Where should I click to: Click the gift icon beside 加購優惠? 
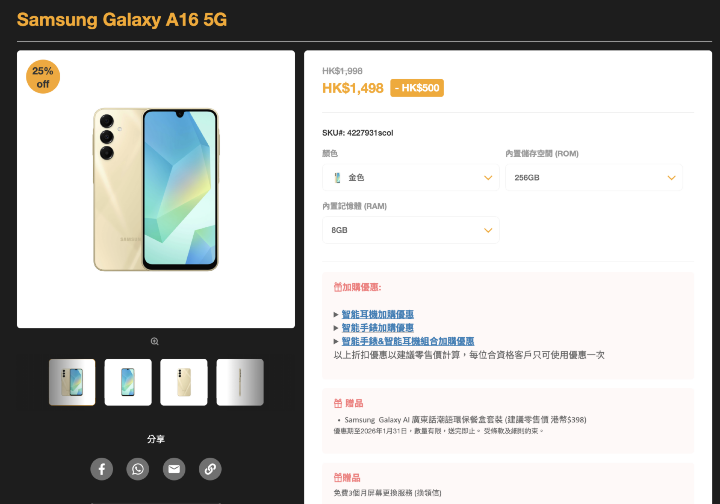(x=338, y=287)
